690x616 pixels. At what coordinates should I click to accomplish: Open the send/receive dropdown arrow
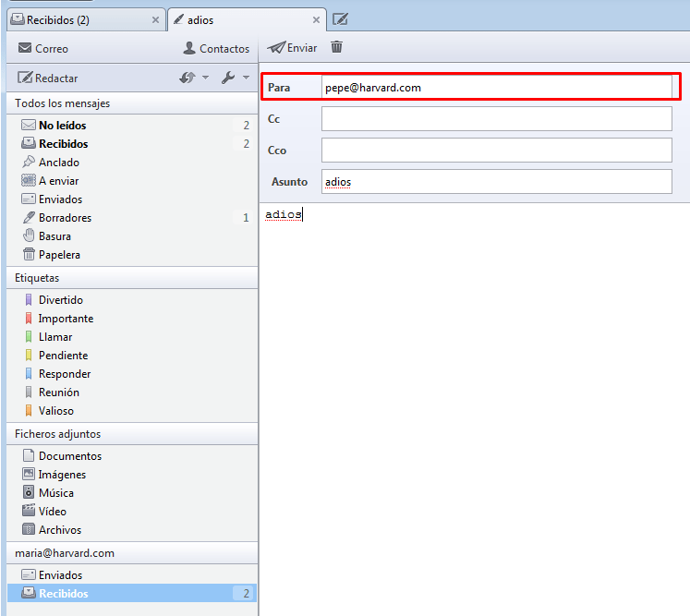click(205, 79)
